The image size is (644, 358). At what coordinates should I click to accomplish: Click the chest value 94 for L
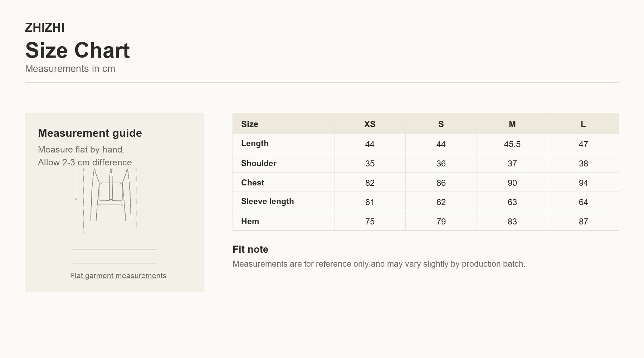(583, 183)
